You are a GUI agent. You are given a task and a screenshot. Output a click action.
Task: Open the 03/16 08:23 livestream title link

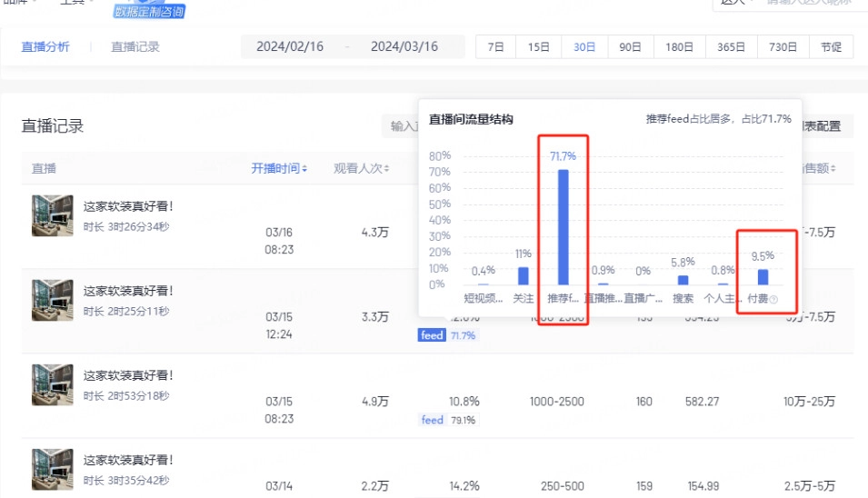128,206
